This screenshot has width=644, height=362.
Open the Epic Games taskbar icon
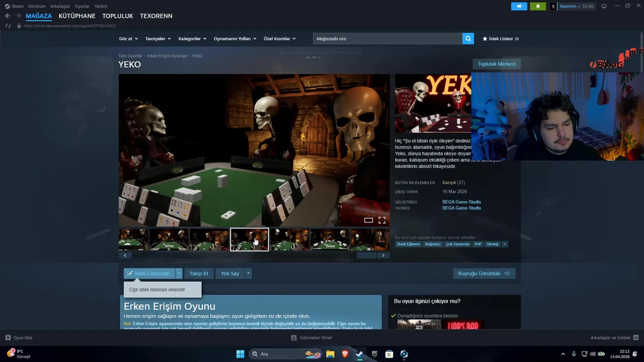pos(374,354)
